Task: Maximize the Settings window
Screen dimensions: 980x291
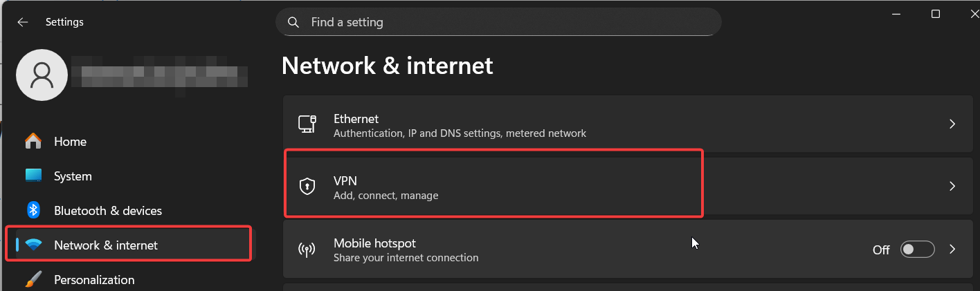Action: click(x=936, y=14)
